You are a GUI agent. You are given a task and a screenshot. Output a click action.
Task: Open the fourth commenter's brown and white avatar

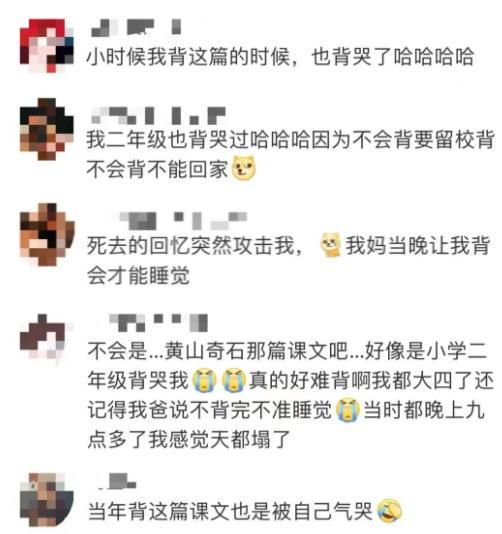[x=45, y=336]
